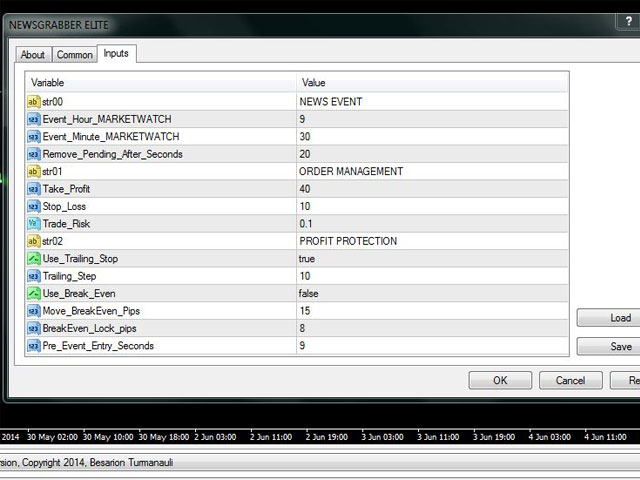Image resolution: width=640 pixels, height=480 pixels.
Task: Click the Value column header
Action: pyautogui.click(x=433, y=83)
